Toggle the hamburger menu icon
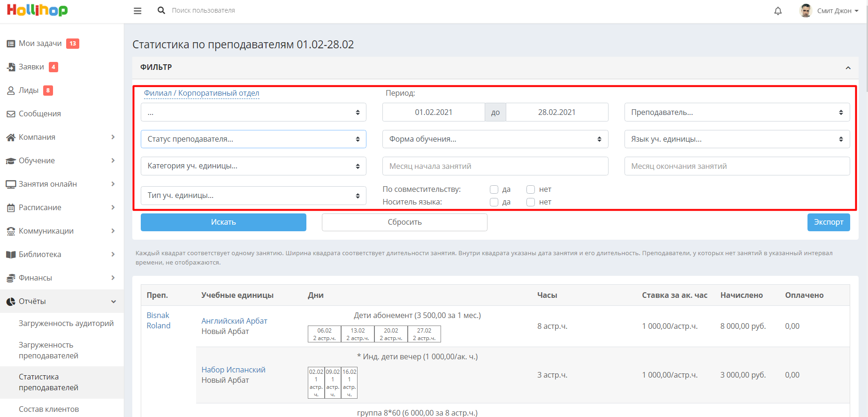Image resolution: width=868 pixels, height=417 pixels. 137,10
